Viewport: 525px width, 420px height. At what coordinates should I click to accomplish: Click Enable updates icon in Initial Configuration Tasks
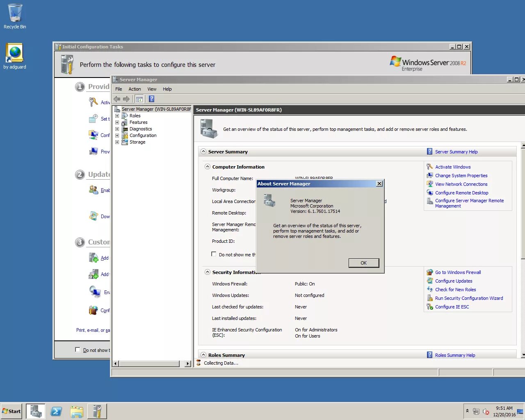(x=94, y=189)
